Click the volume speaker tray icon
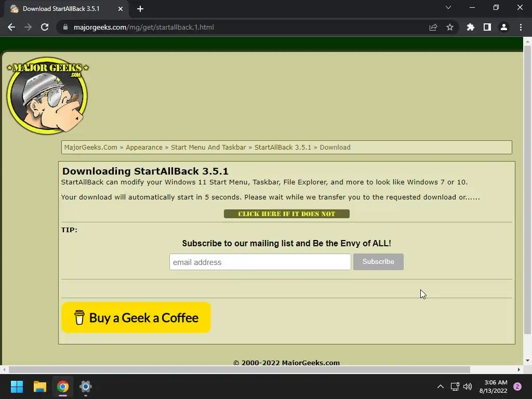The height and width of the screenshot is (399, 532). [x=468, y=387]
